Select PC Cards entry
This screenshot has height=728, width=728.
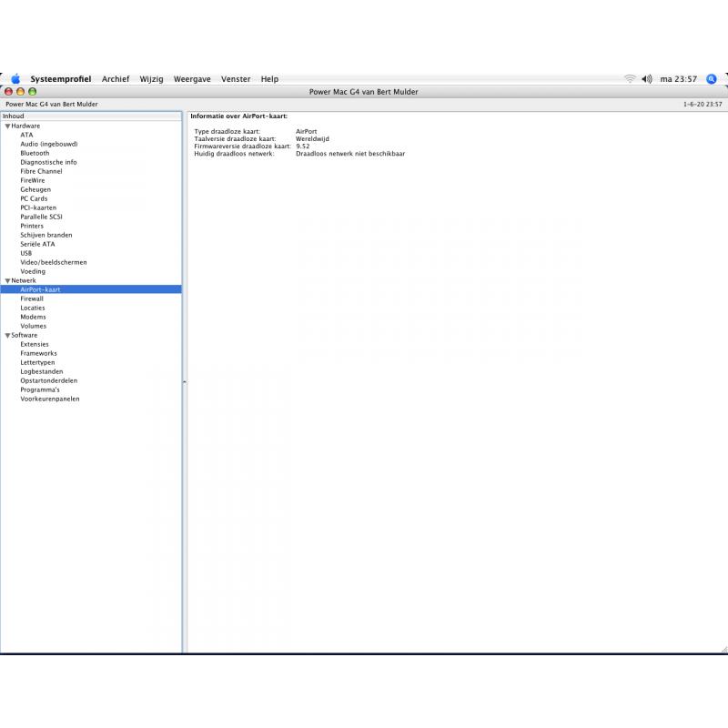34,198
